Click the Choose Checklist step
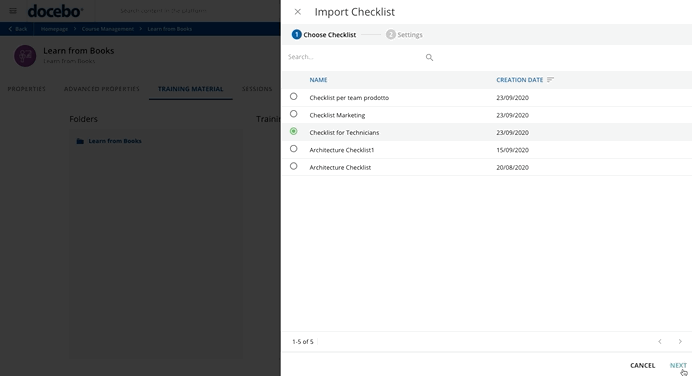Viewport: 692px width, 376px height. [x=324, y=34]
